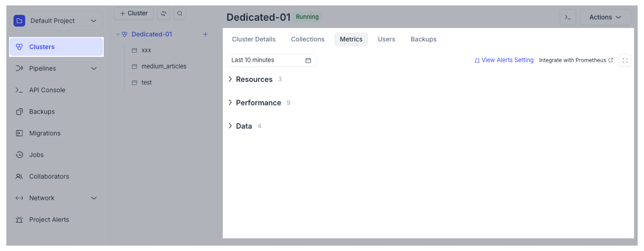Open Migrations from the sidebar
The image size is (644, 251).
coord(44,133)
